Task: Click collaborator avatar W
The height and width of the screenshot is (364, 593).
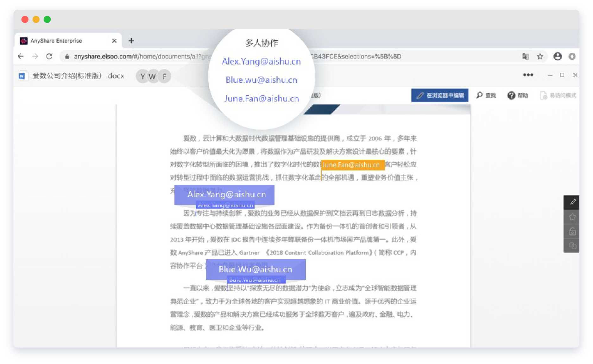Action: click(x=153, y=76)
